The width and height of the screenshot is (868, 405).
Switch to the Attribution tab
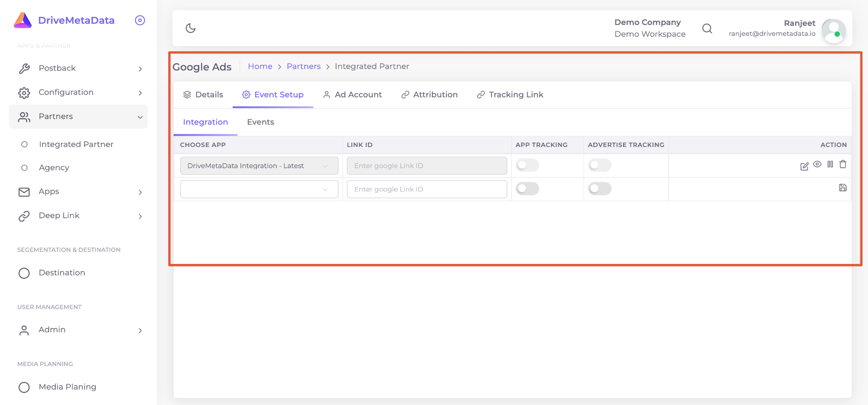click(x=429, y=94)
